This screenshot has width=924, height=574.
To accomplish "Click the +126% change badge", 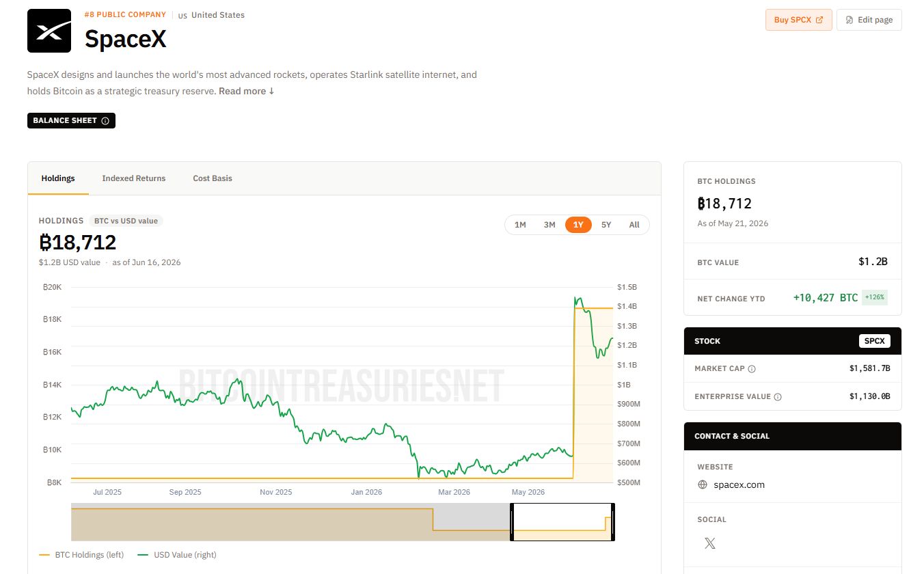I will point(875,298).
